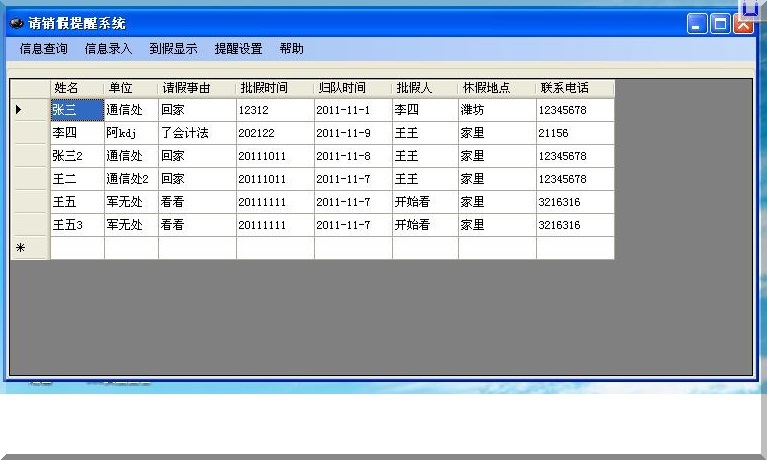
Task: Select 回家 cell in 张三2 row
Action: tap(197, 156)
